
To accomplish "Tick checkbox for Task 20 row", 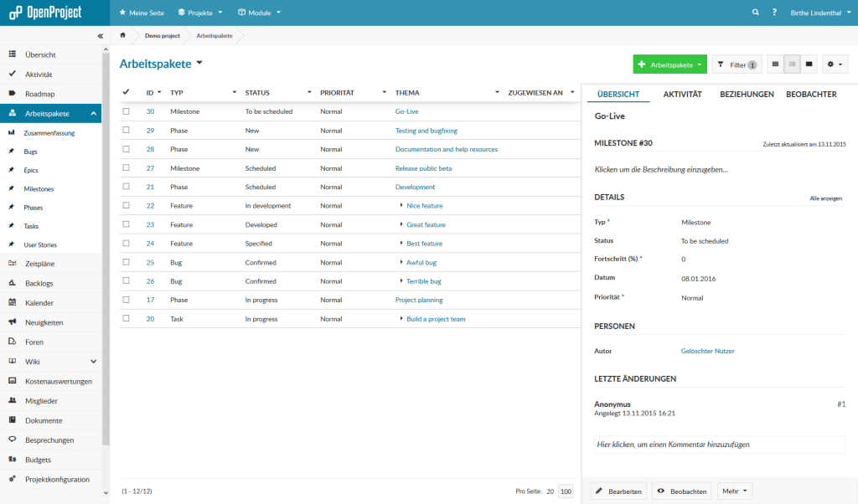I will pyautogui.click(x=127, y=319).
